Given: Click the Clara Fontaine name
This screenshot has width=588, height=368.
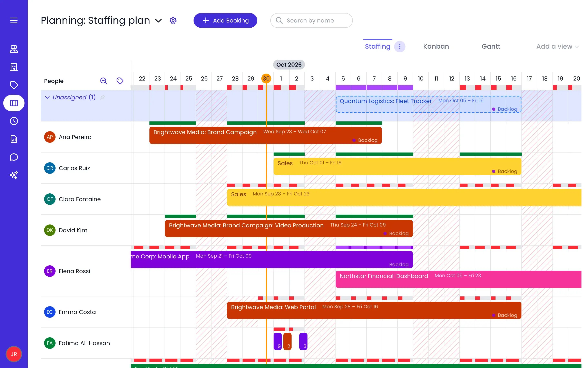Looking at the screenshot, I should [x=80, y=199].
